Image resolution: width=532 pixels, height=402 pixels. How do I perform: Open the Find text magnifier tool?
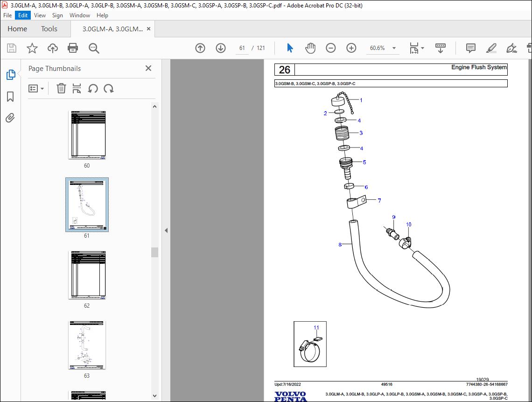[x=94, y=48]
